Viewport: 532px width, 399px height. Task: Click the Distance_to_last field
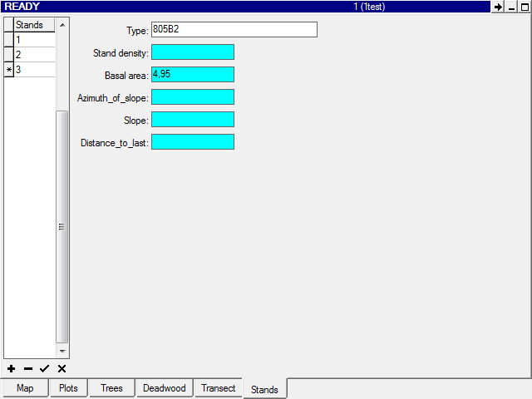193,142
